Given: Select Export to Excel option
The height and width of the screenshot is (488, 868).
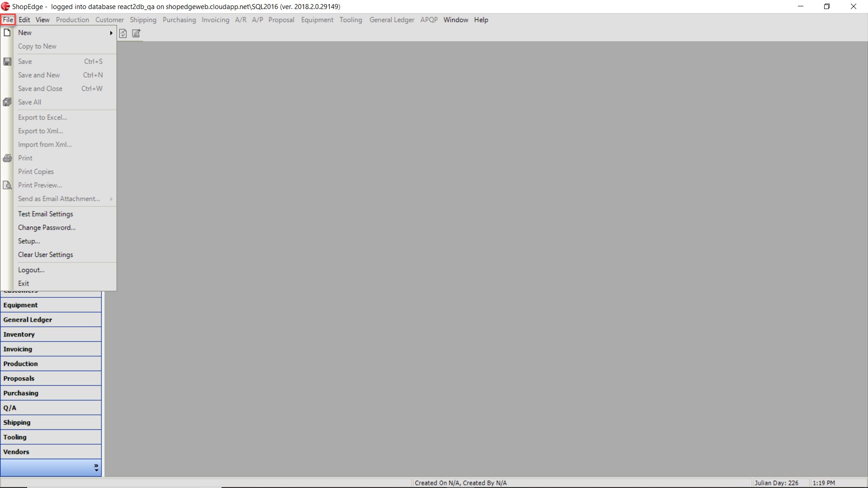Looking at the screenshot, I should pos(42,117).
